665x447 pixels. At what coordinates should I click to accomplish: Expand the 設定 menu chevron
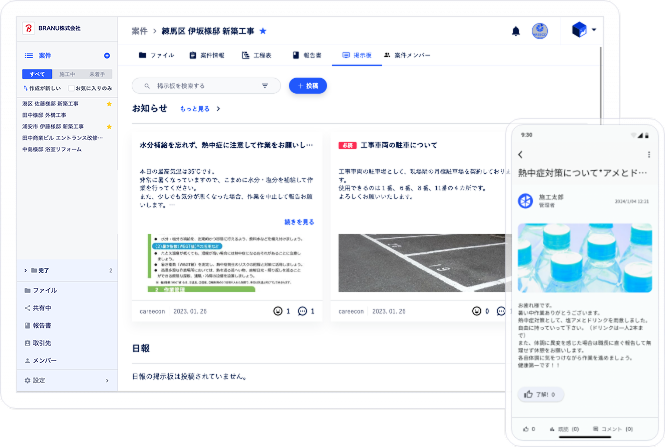[107, 380]
